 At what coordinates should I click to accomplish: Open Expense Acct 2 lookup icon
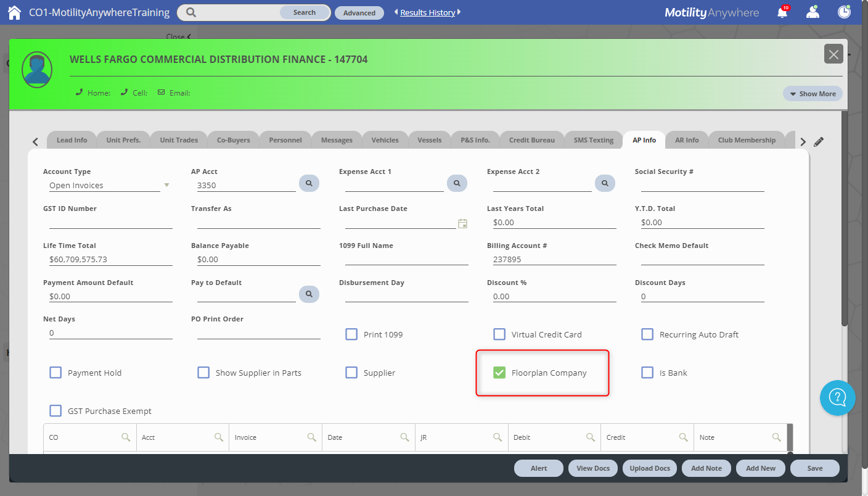pyautogui.click(x=605, y=183)
